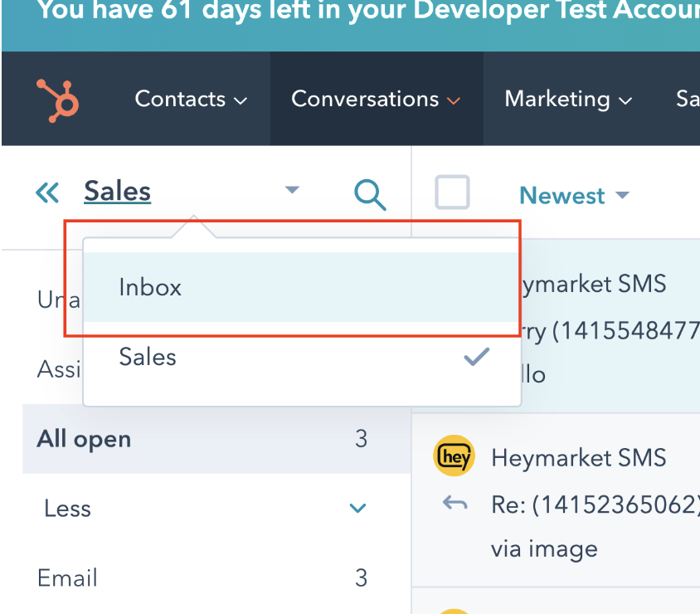Click the reply arrow icon on conversation
This screenshot has width=700, height=614.
coord(455,504)
